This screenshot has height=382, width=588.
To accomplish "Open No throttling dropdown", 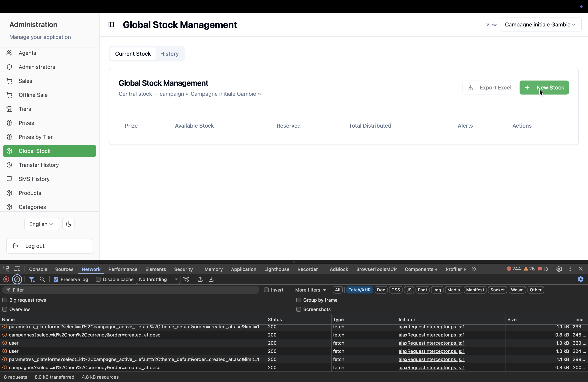I will click(x=158, y=279).
